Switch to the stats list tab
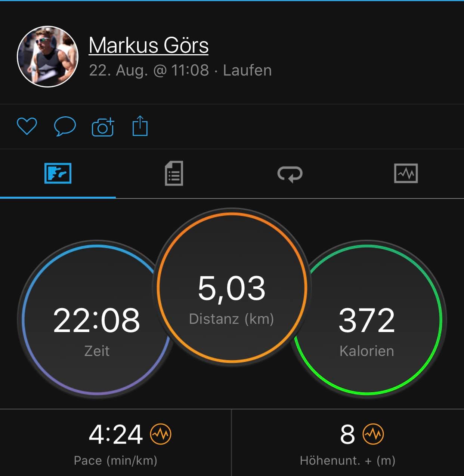This screenshot has height=476, width=464. coord(174,173)
